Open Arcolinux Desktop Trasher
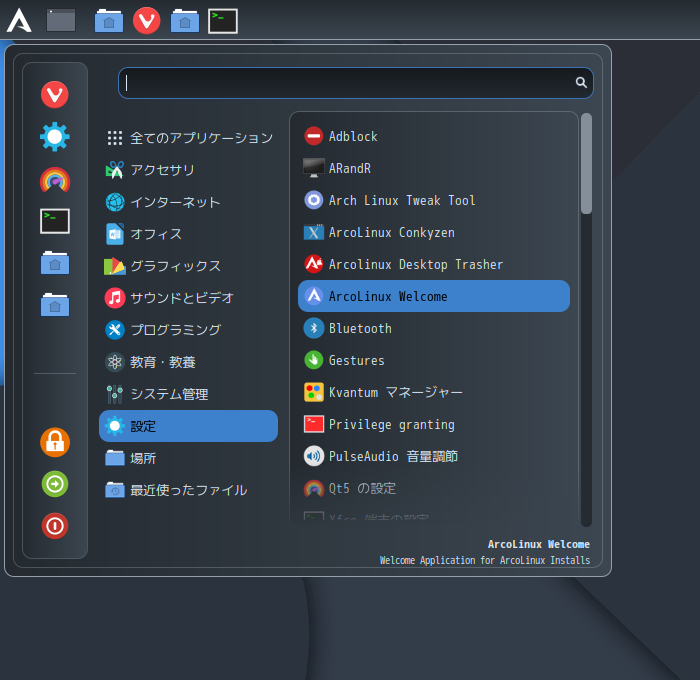The image size is (700, 680). coord(434,264)
